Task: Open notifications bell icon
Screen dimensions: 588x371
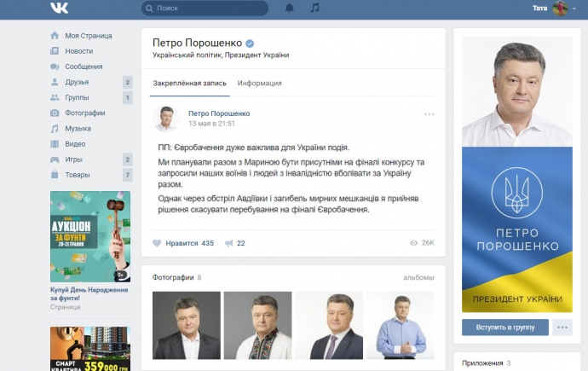Action: click(x=289, y=9)
